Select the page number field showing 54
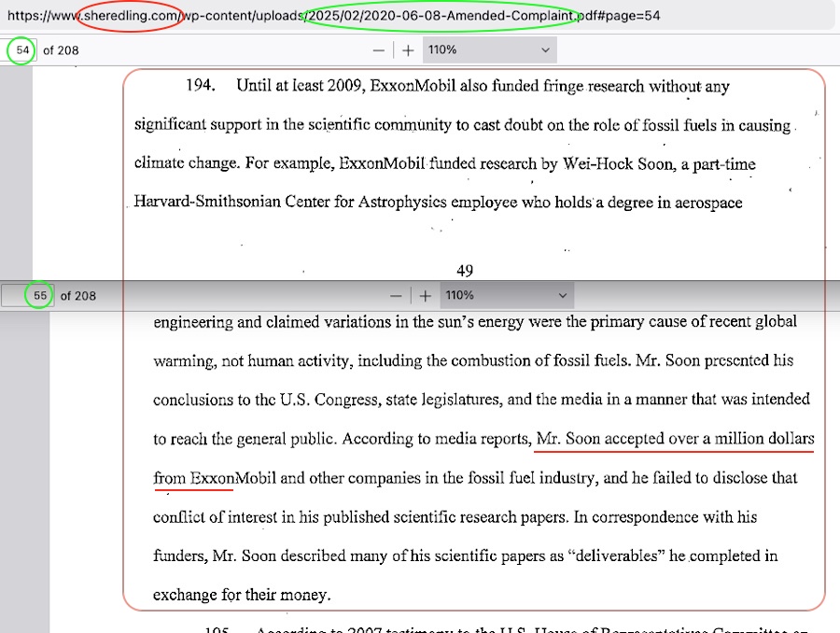This screenshot has width=840, height=633. click(x=22, y=49)
